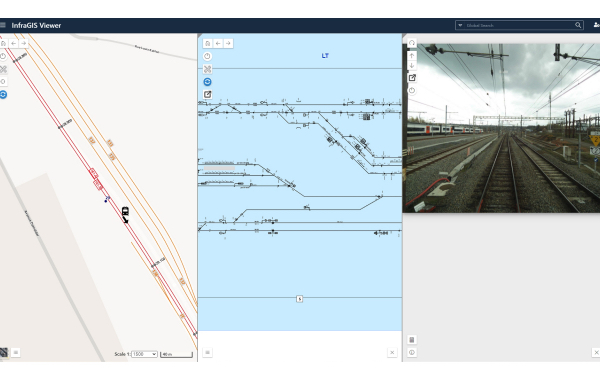The height and width of the screenshot is (380, 600).
Task: Open camera image in external window
Action: click(x=412, y=78)
